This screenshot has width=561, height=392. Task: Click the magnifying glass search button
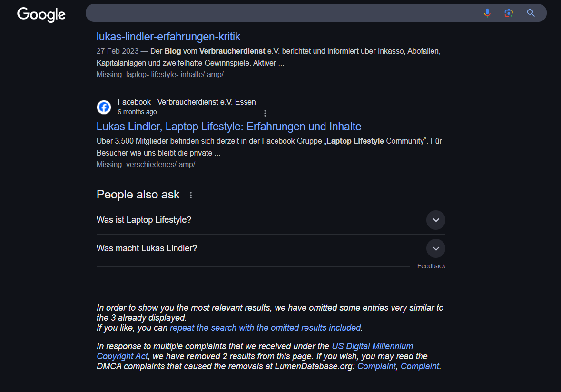pyautogui.click(x=531, y=13)
